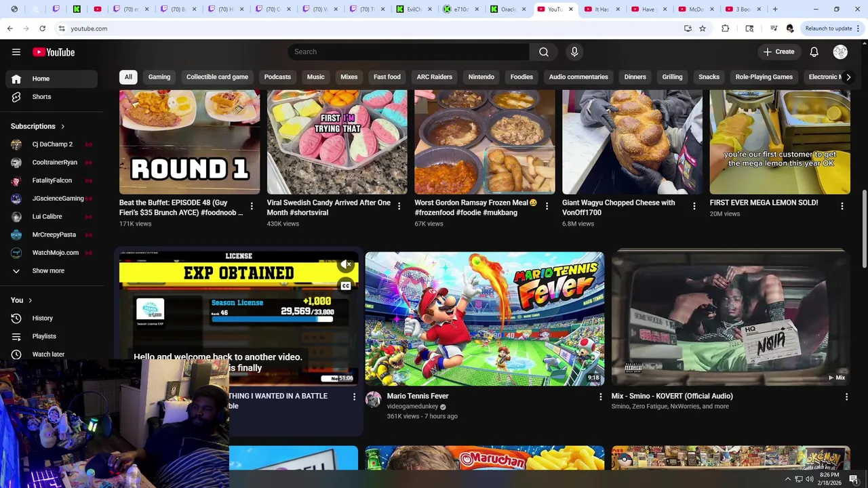Select the All filter chip
Screen dimensions: 868x488
coord(128,77)
